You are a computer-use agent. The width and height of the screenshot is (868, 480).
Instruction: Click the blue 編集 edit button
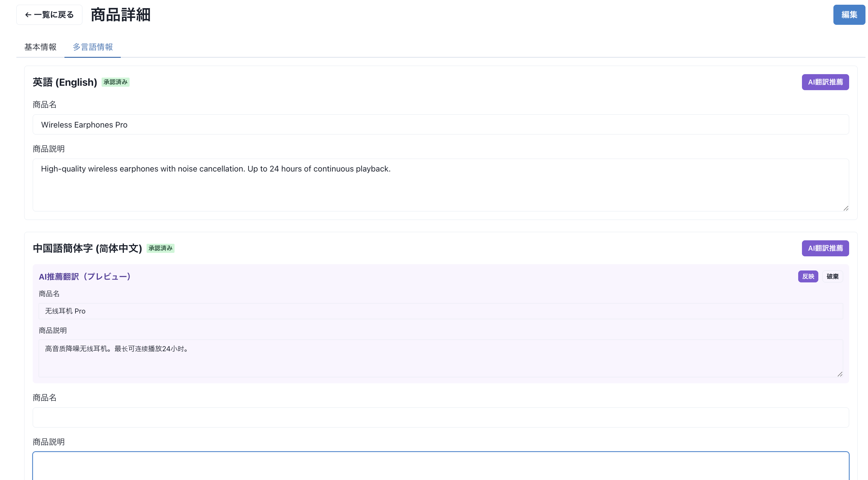pos(849,15)
